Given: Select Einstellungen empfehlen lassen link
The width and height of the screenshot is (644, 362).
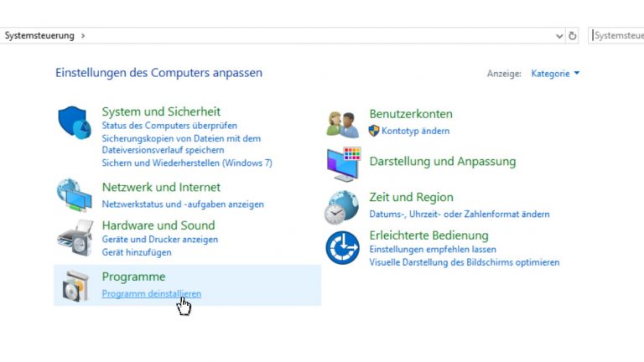Looking at the screenshot, I should pyautogui.click(x=433, y=250).
